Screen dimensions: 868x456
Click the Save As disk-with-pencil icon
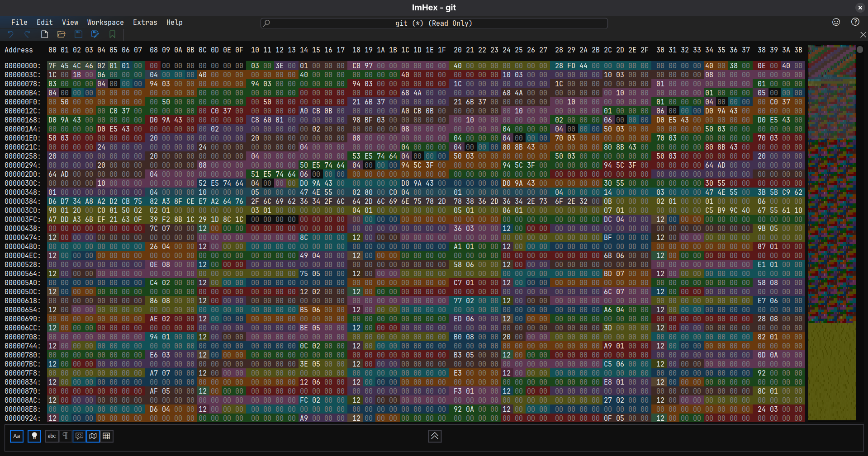95,34
